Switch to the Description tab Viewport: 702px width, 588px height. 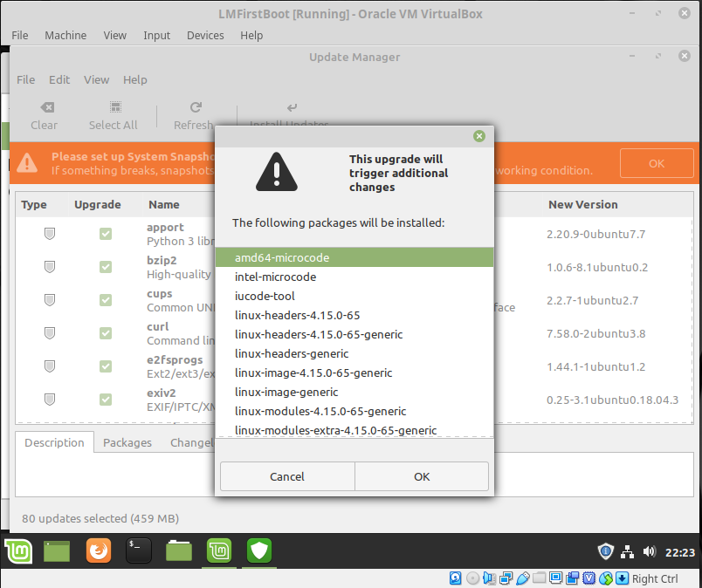click(x=54, y=442)
